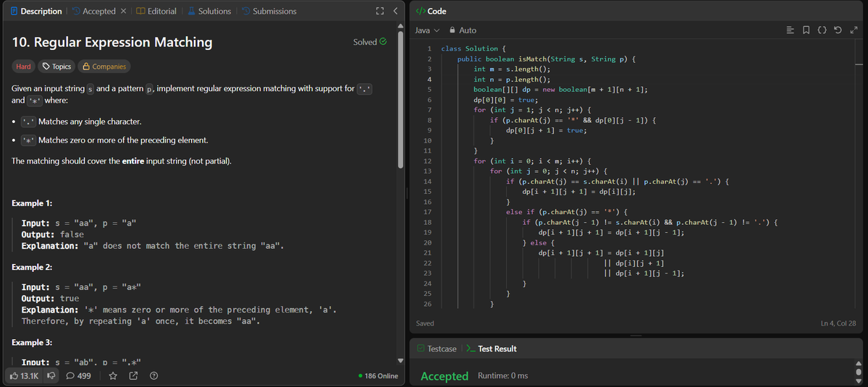The height and width of the screenshot is (387, 868).
Task: Close the Accepted tab
Action: (124, 11)
